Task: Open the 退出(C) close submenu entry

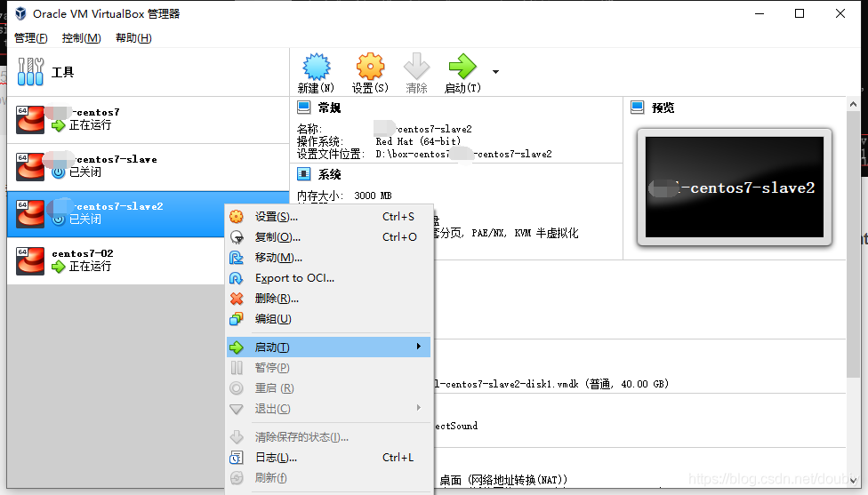Action: 328,409
